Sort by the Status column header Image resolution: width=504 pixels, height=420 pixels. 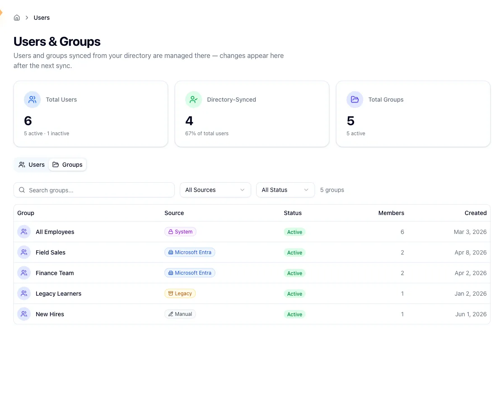coord(293,213)
